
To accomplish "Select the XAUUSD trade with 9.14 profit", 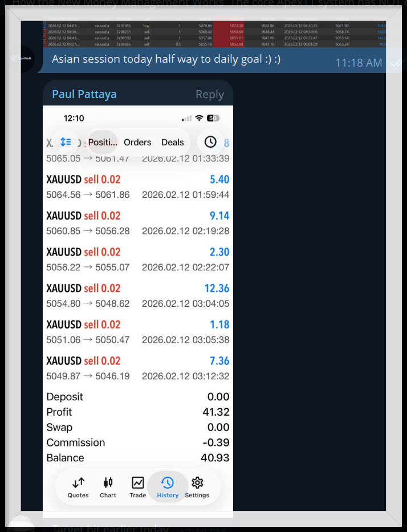I will pos(137,223).
